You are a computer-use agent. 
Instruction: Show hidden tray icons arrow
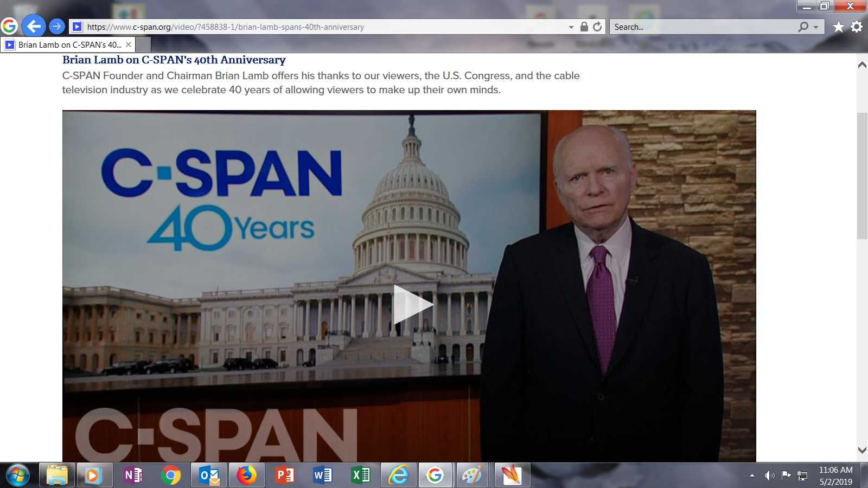coord(752,476)
